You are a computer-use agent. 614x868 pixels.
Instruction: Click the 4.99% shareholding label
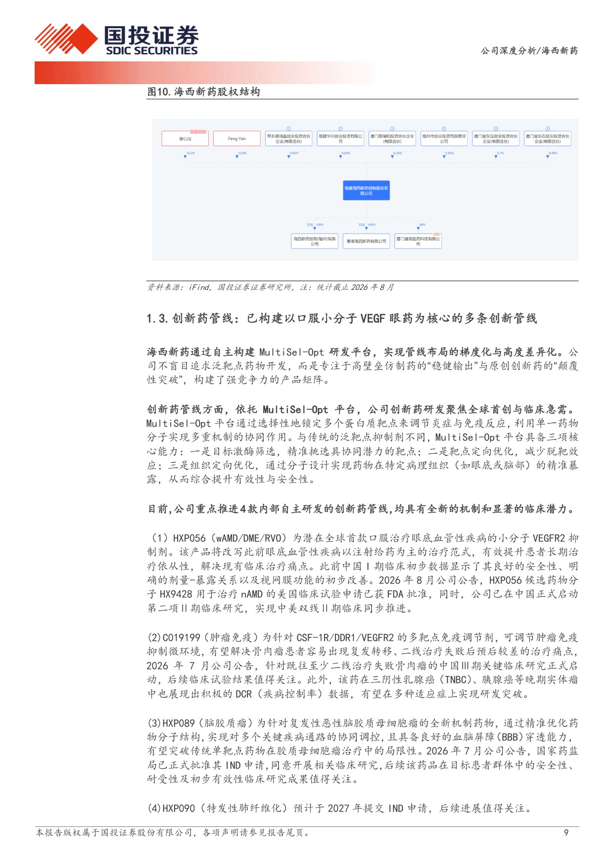click(553, 153)
